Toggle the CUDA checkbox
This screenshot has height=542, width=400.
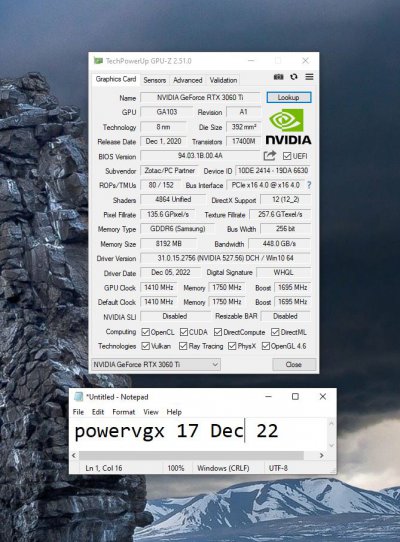pos(184,333)
